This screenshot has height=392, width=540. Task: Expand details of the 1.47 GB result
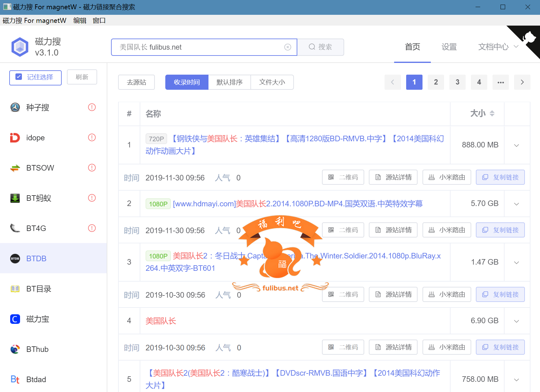pyautogui.click(x=517, y=262)
